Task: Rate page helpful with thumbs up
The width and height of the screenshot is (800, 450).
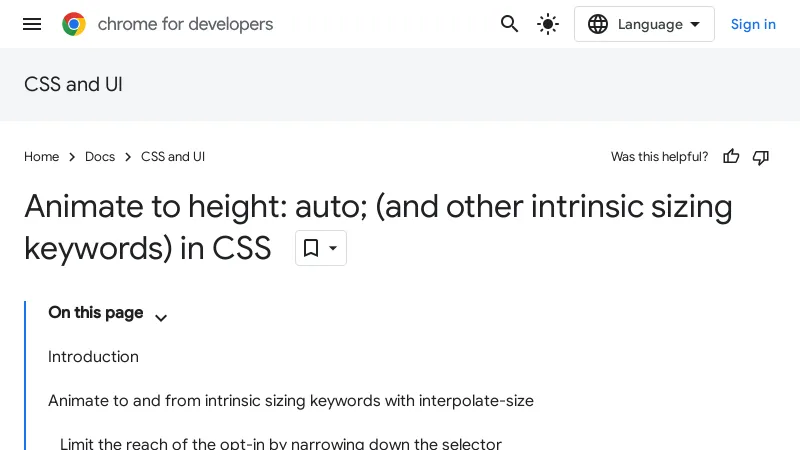Action: pyautogui.click(x=731, y=157)
